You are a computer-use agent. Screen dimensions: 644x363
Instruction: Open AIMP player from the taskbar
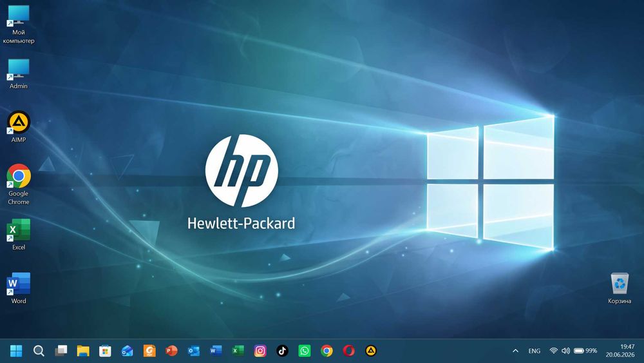pos(371,351)
